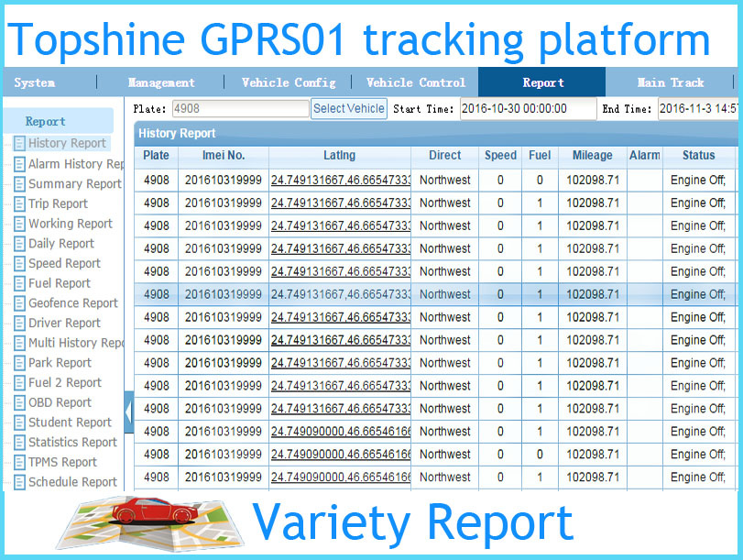Image resolution: width=743 pixels, height=560 pixels.
Task: Sort by the Speed column header
Action: [500, 156]
